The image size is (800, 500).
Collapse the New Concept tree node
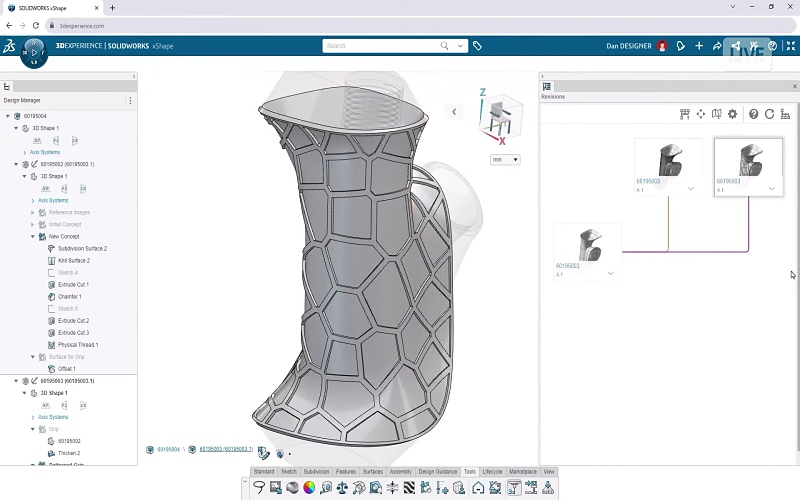click(x=32, y=237)
